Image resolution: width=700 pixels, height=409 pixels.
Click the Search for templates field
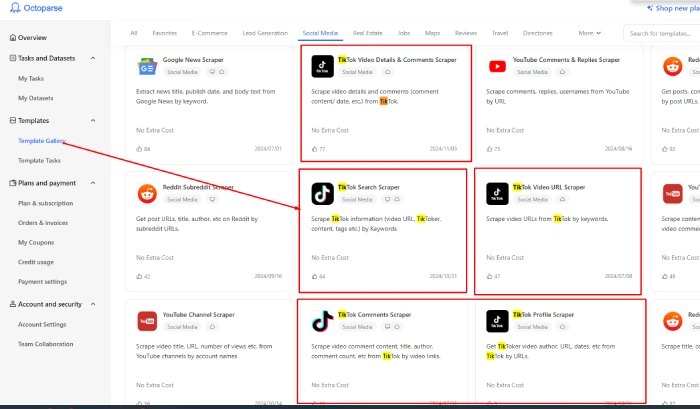tap(662, 33)
